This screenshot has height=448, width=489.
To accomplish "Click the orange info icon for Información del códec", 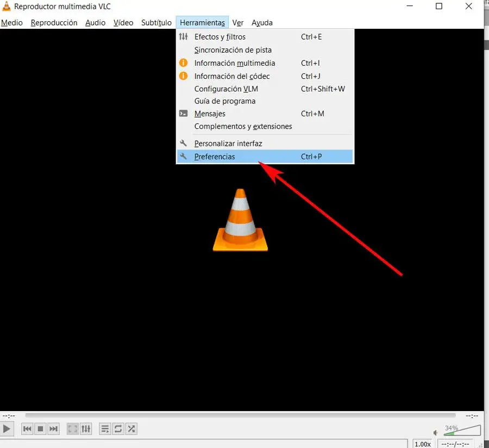I will click(x=184, y=76).
